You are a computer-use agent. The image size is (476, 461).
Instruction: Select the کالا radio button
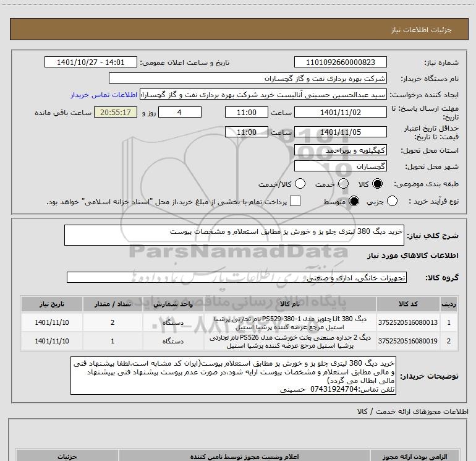point(377,184)
